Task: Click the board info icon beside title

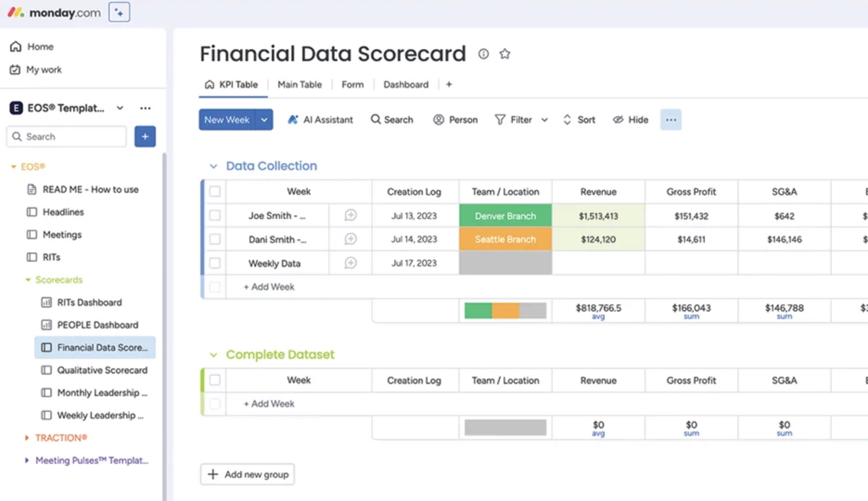Action: point(484,54)
